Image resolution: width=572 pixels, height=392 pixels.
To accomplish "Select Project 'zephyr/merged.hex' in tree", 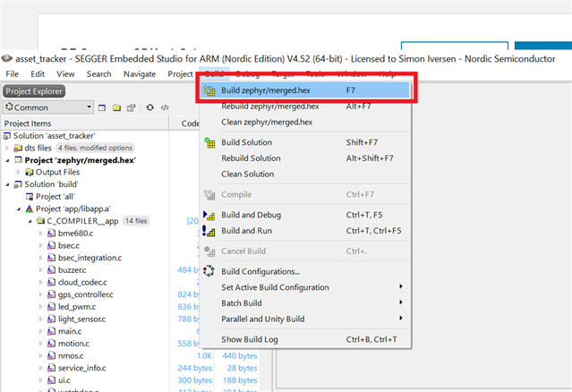I will pos(81,160).
